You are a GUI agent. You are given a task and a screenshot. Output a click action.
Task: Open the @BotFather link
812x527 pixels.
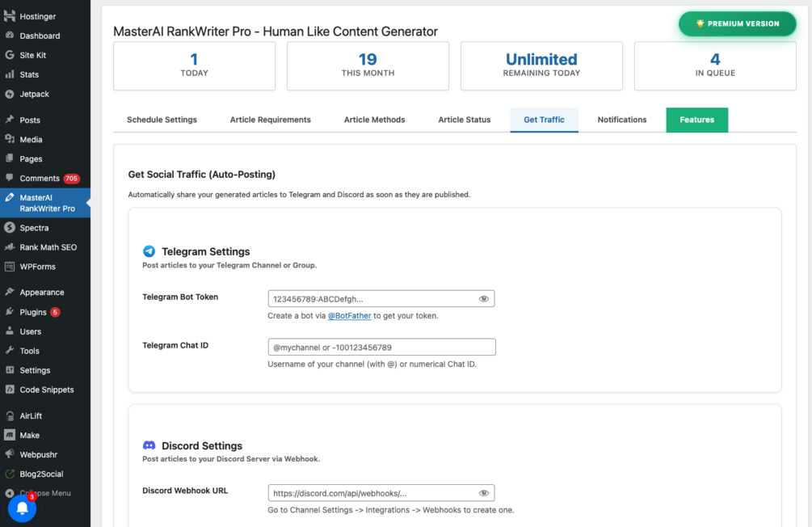[349, 316]
